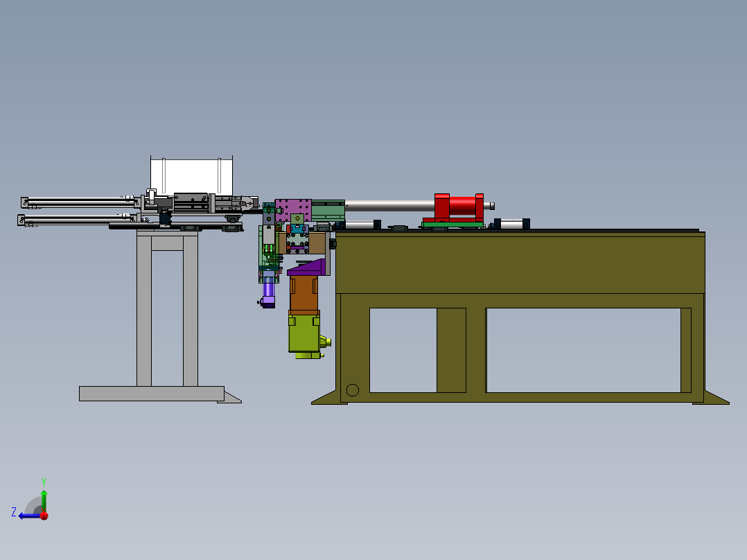Select the long gray shaft left of red block

[389, 206]
